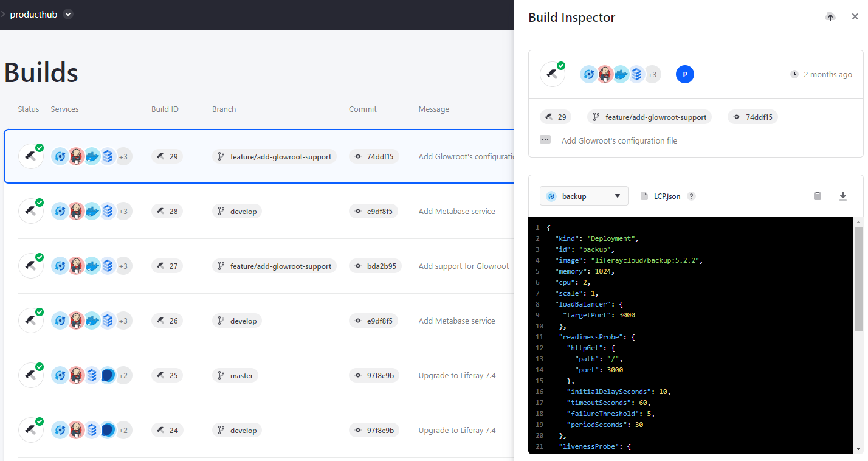Click the user avatar labeled P

click(x=685, y=74)
